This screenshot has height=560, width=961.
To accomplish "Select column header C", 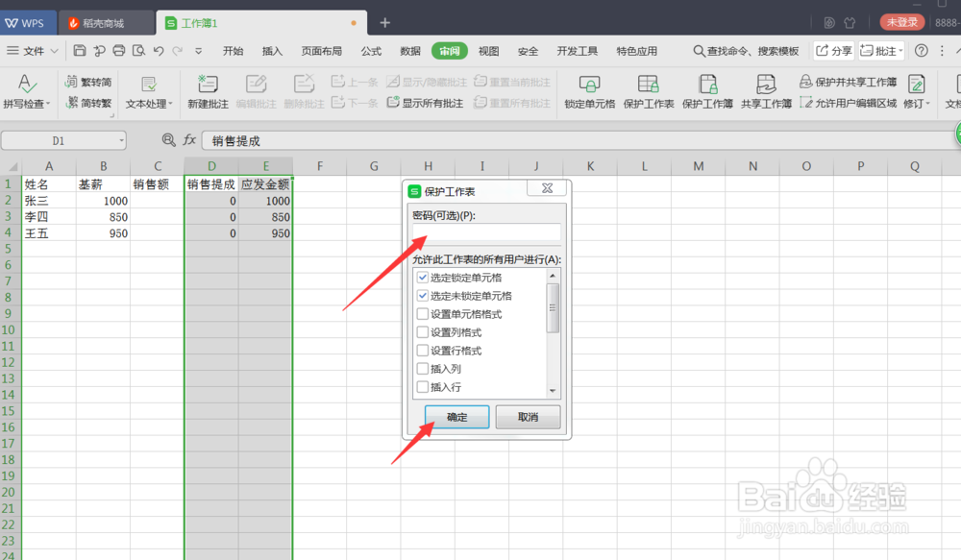I will pyautogui.click(x=158, y=166).
